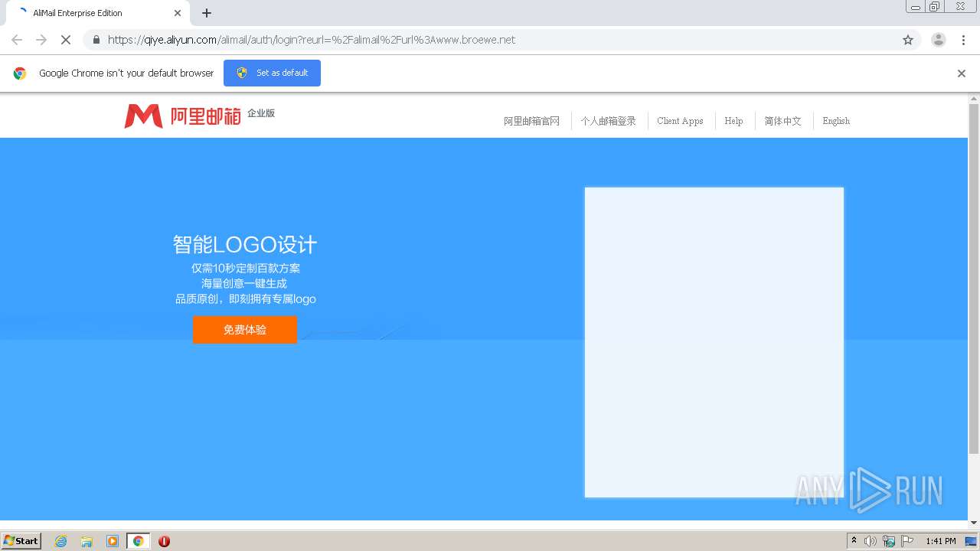
Task: Open the Chrome profile avatar icon
Action: pyautogui.click(x=938, y=40)
